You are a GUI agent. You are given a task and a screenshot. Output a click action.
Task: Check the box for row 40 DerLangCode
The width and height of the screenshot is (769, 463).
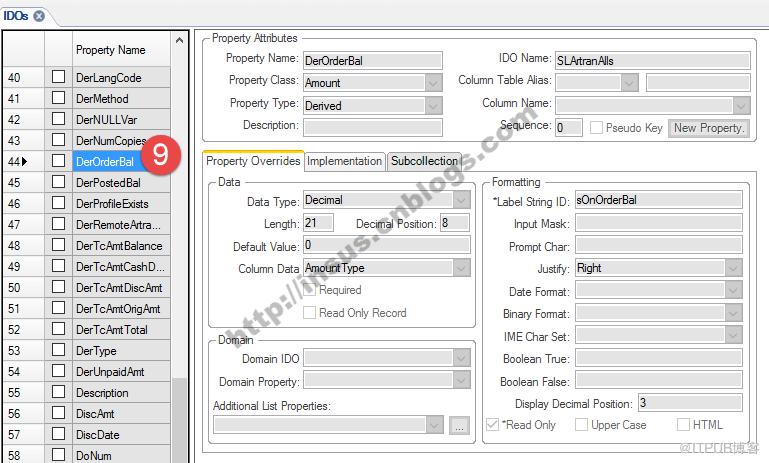click(58, 77)
